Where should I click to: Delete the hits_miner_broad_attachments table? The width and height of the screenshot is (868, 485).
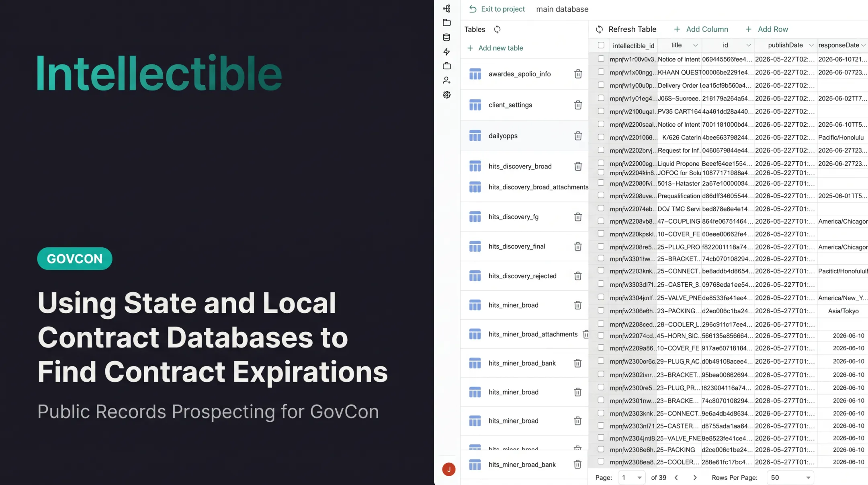click(x=586, y=334)
